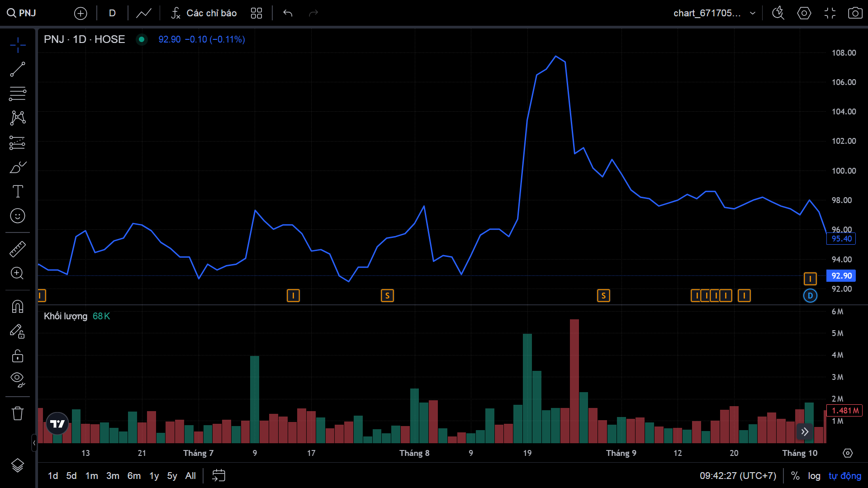Open time axis settings hexagon icon
Screen dimensions: 868x488
point(848,453)
